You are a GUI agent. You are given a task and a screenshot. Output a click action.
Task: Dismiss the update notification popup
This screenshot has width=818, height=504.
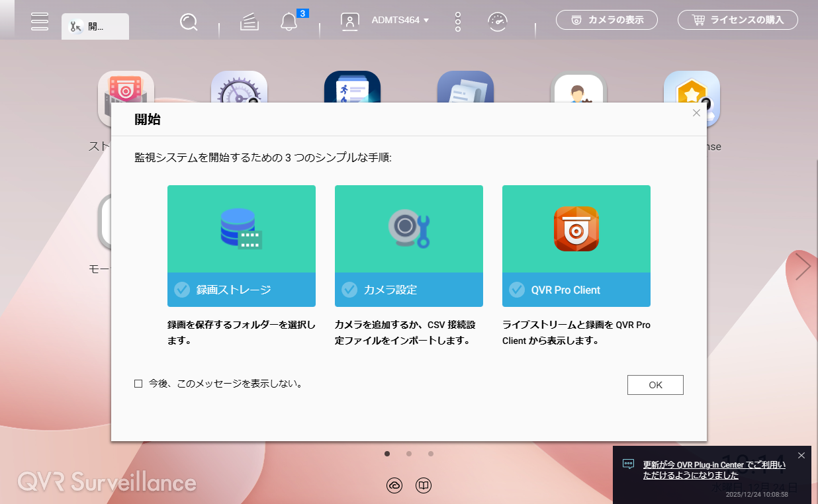[801, 455]
